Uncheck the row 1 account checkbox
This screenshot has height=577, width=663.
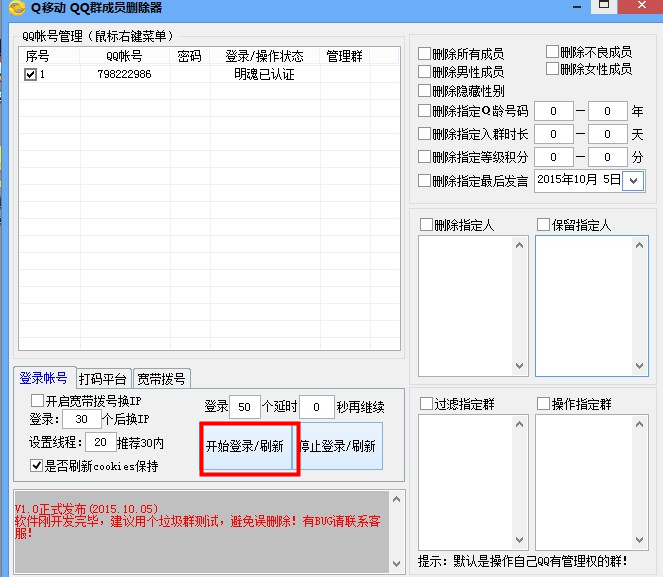[x=30, y=74]
